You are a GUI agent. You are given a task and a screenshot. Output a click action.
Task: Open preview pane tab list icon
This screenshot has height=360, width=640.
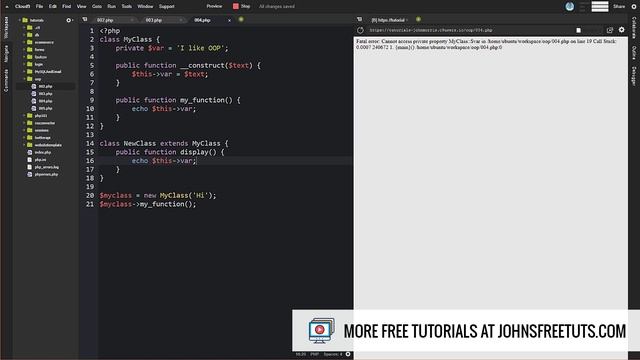point(360,19)
